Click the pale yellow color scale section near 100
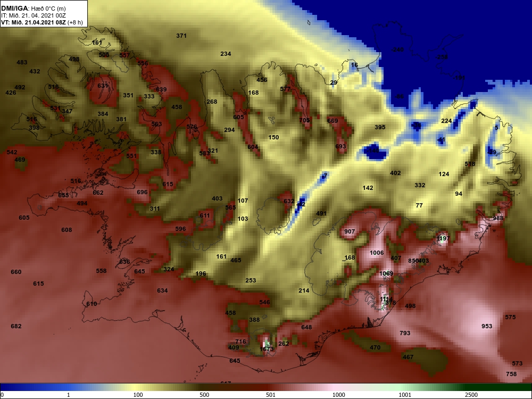This screenshot has height=399, width=532. [x=136, y=387]
